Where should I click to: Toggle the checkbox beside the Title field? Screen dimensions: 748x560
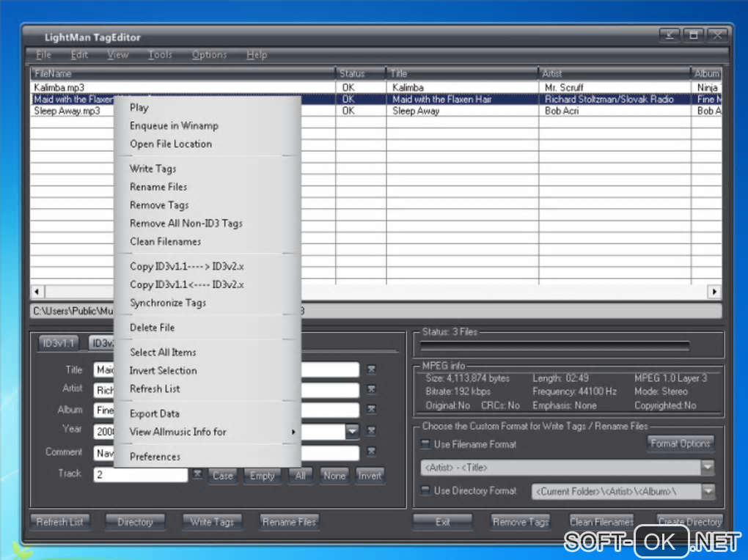[x=371, y=369]
